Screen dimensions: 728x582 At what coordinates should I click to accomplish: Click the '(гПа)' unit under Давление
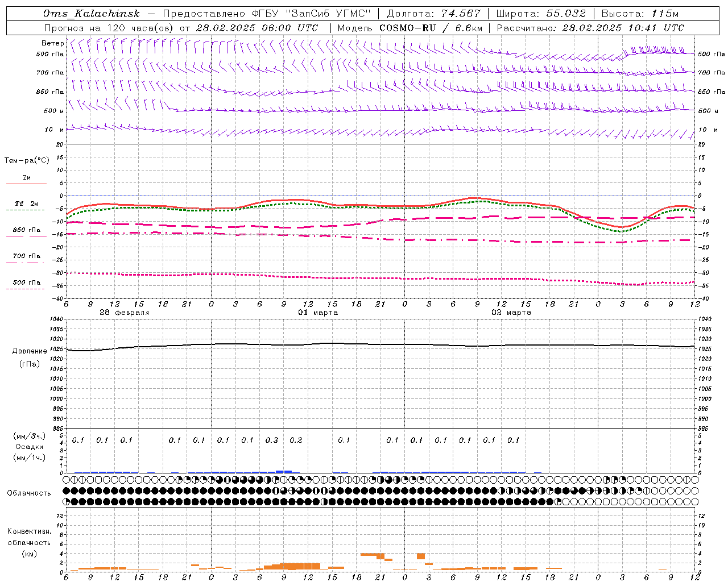pos(30,364)
